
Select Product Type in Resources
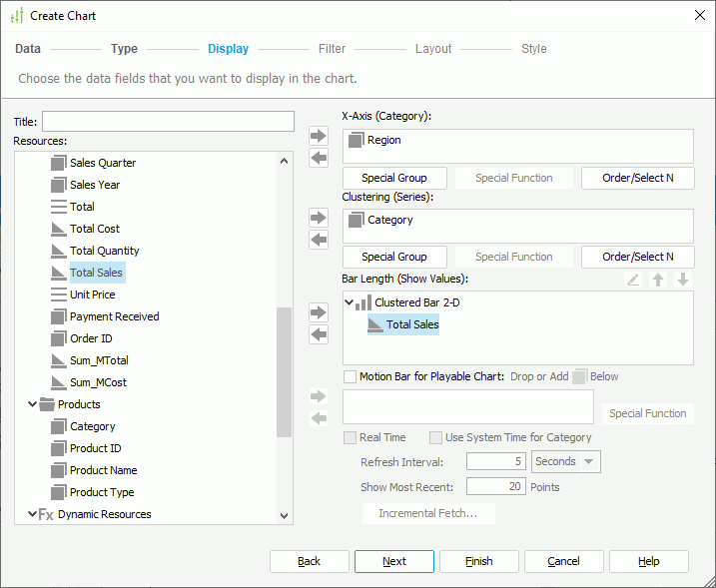pos(102,492)
